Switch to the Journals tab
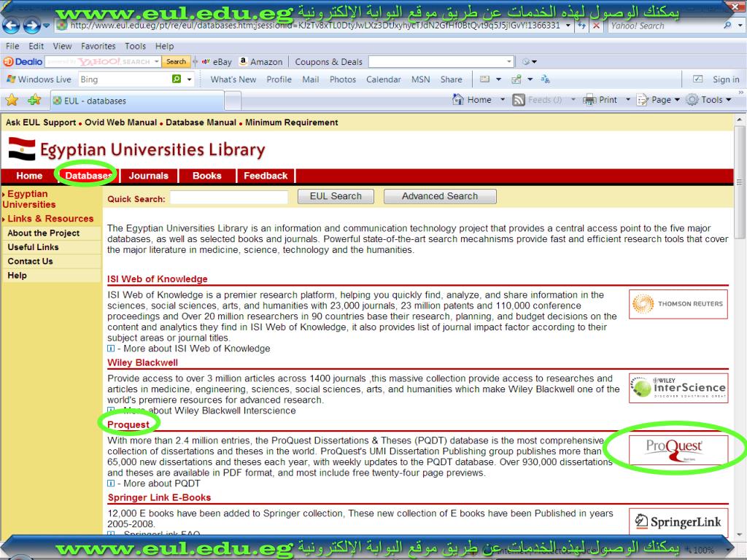Image resolution: width=747 pixels, height=560 pixels. [x=149, y=176]
